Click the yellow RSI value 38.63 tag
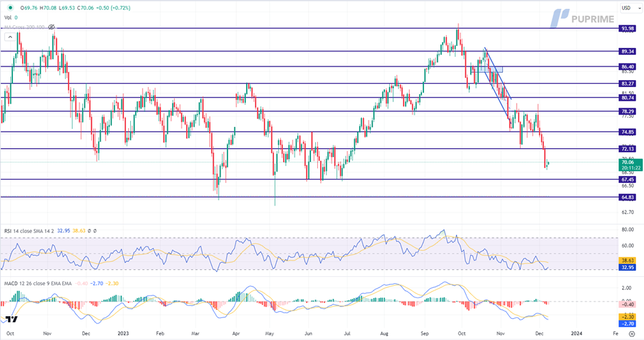 (626, 261)
